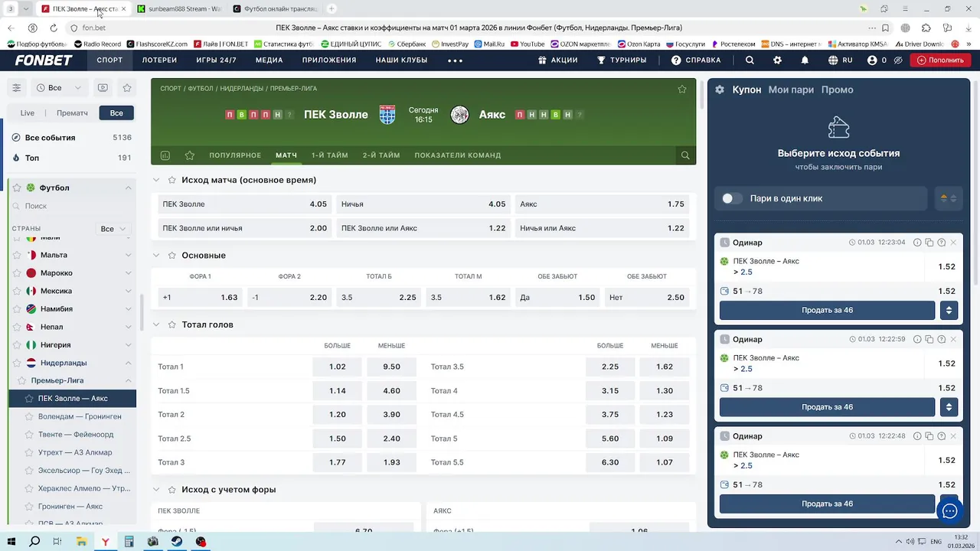Click the header search magnifier icon
This screenshot has width=980, height=551.
click(x=750, y=60)
